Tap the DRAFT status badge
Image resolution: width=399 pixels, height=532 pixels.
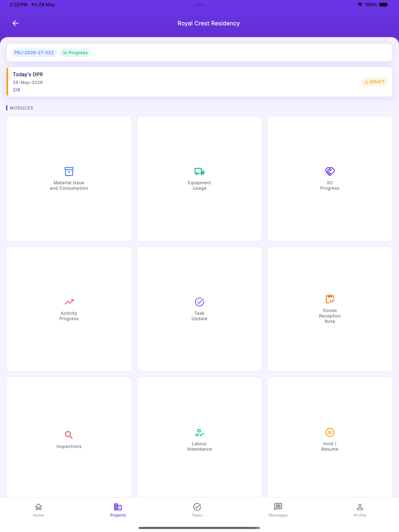click(374, 82)
